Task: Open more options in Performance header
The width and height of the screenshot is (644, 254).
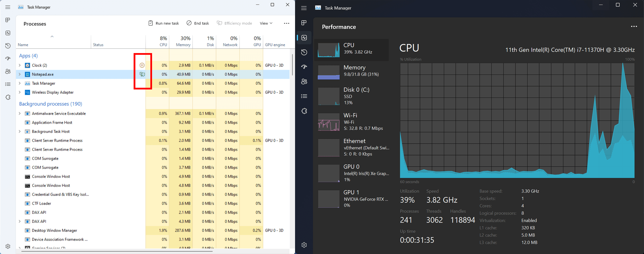Action: 634,27
